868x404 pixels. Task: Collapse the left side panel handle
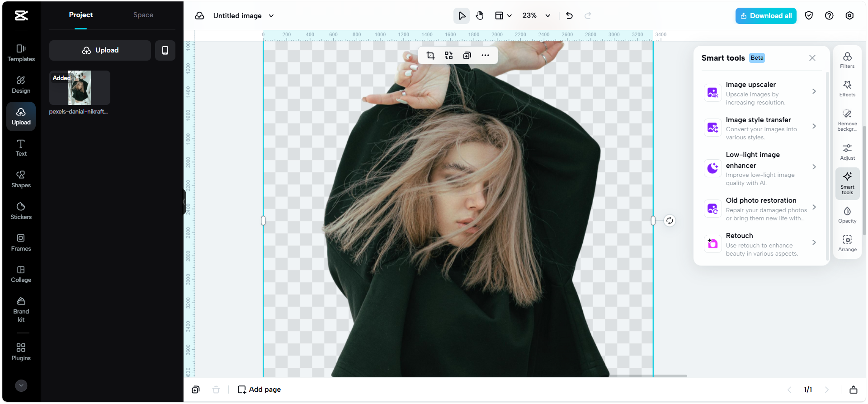tap(184, 202)
